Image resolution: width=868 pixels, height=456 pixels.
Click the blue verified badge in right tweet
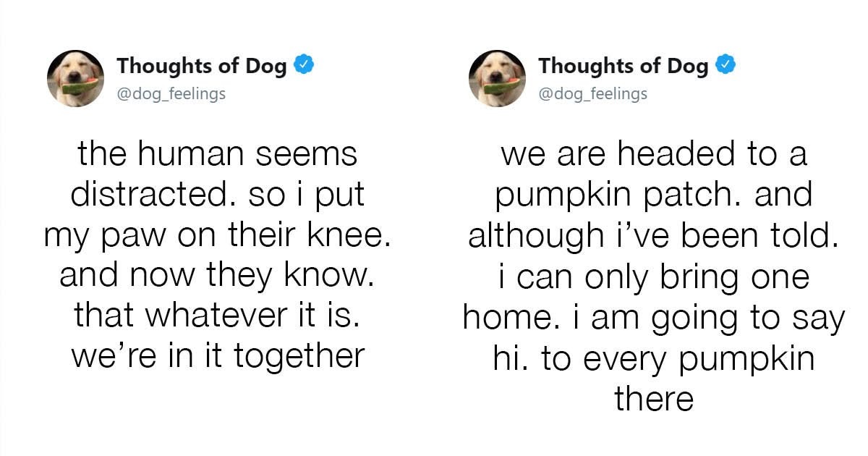(x=726, y=66)
